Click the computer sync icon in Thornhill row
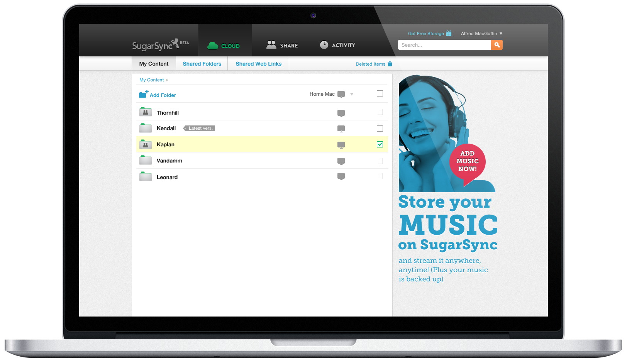 [341, 113]
